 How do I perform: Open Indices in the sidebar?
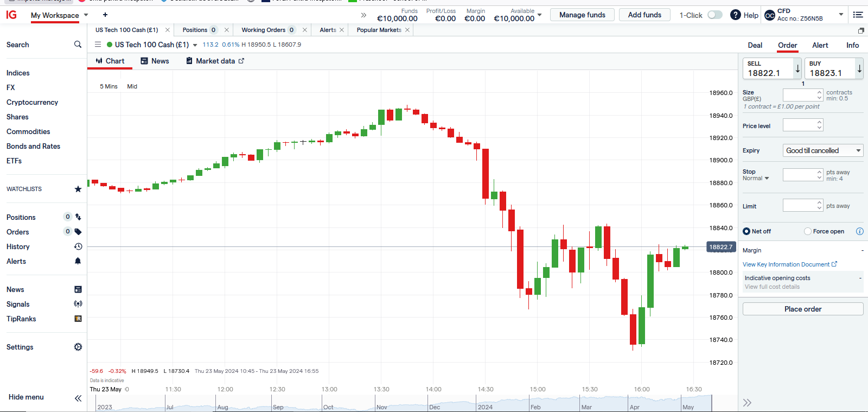[x=18, y=73]
